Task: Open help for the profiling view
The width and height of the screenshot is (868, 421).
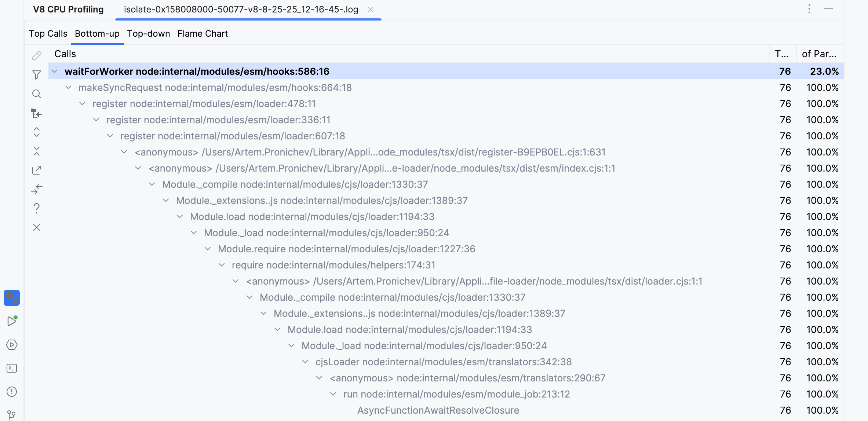Action: click(x=36, y=208)
